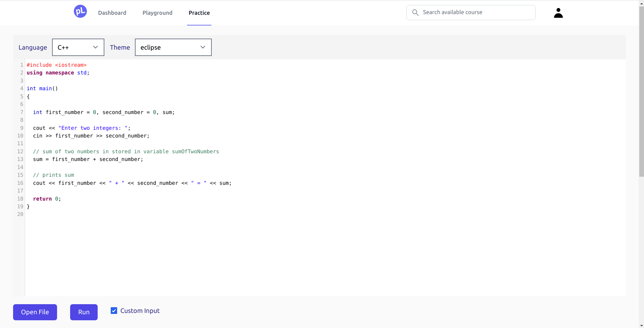Click the Language label

(x=33, y=48)
